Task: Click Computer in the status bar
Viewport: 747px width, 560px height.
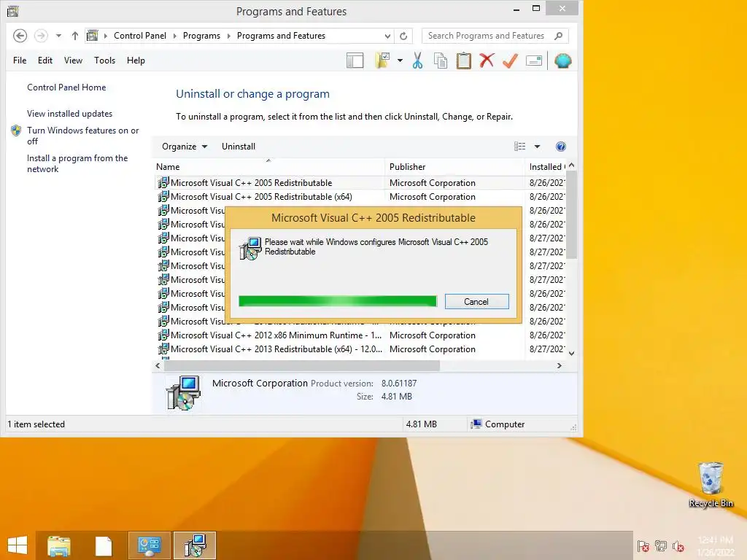Action: click(498, 424)
